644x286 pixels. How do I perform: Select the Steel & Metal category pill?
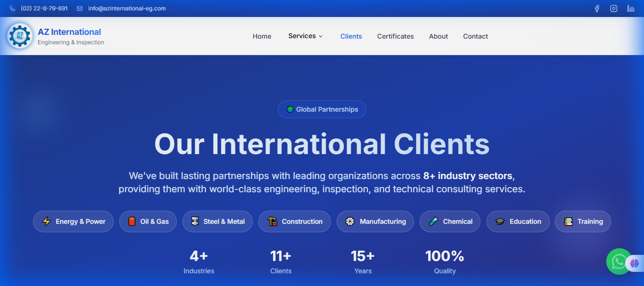[217, 221]
